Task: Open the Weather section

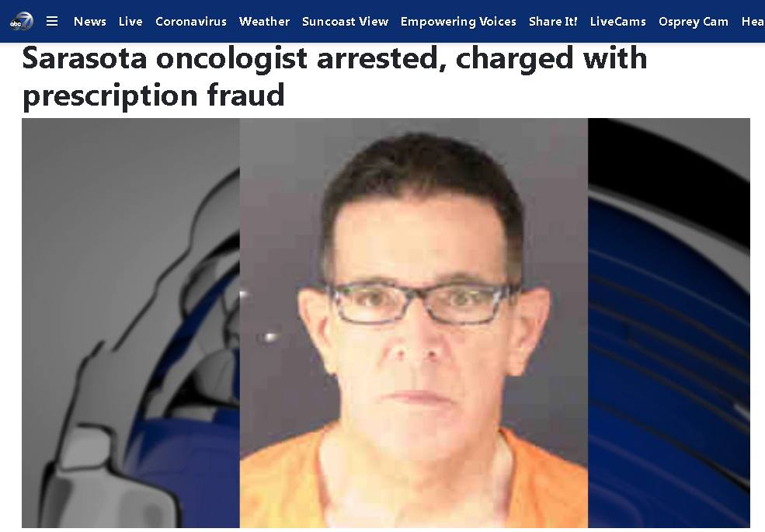Action: point(264,22)
